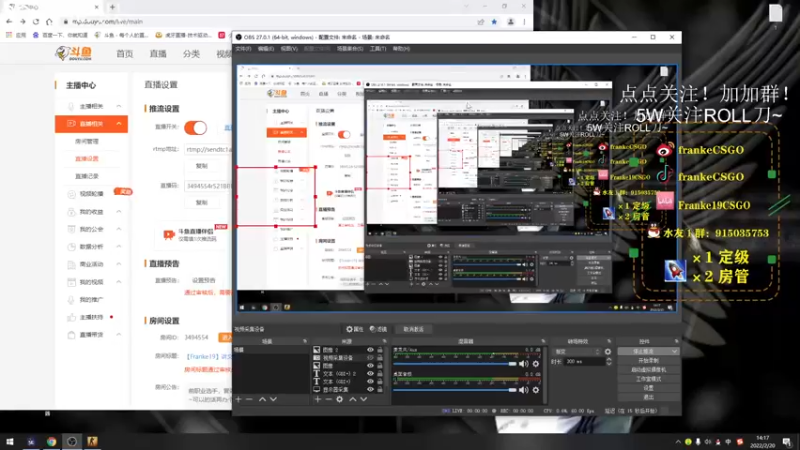Bookmark page with Chrome star icon
The height and width of the screenshot is (450, 800).
pos(494,22)
